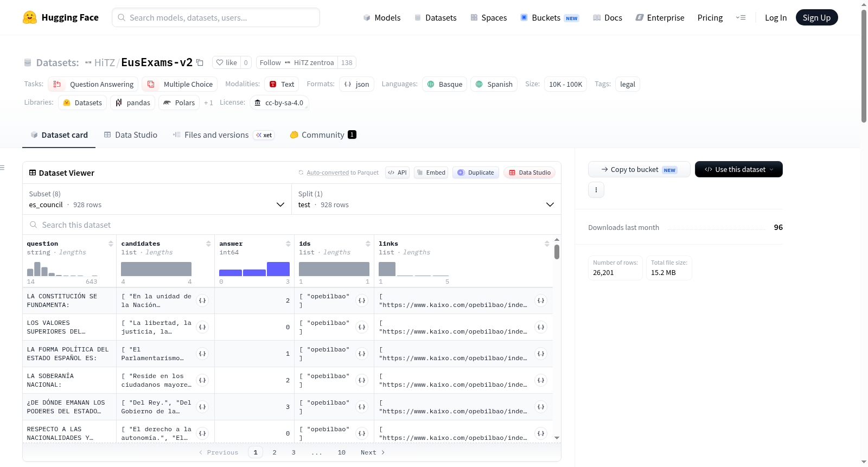Screen dimensions: 868x467
Task: Sort the links column
Action: (x=547, y=244)
